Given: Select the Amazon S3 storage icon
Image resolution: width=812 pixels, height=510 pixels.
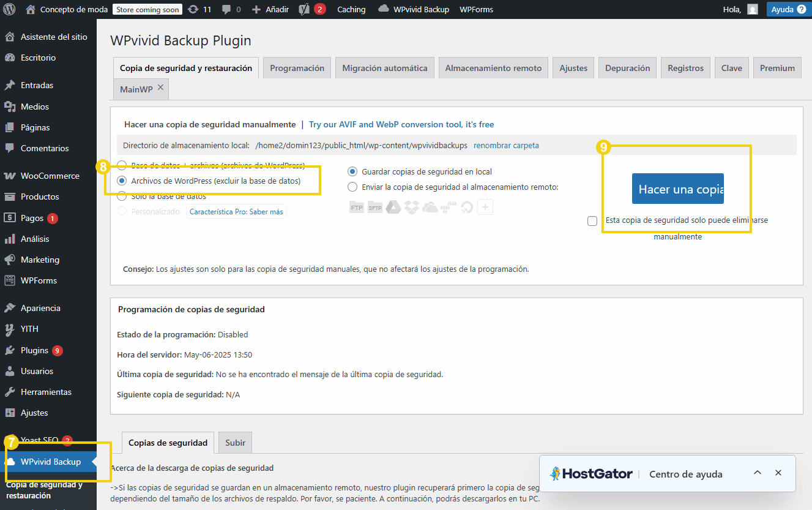Looking at the screenshot, I should (x=449, y=208).
